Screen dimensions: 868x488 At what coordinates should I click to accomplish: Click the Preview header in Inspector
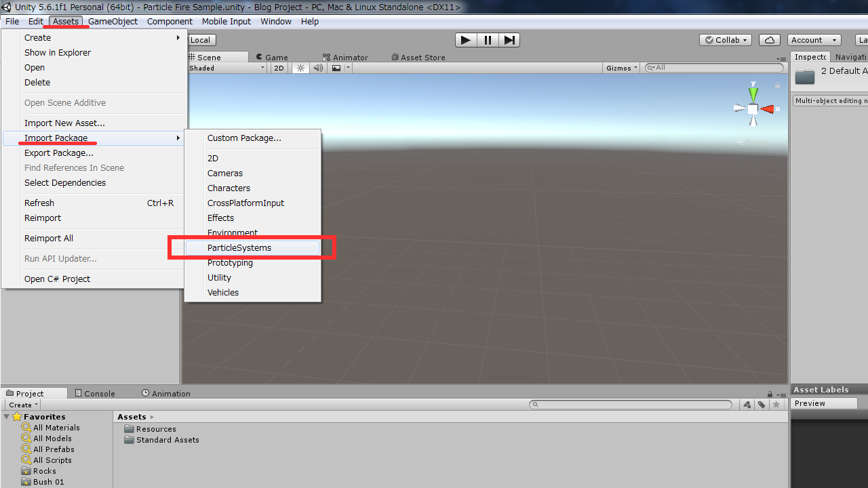pos(825,403)
